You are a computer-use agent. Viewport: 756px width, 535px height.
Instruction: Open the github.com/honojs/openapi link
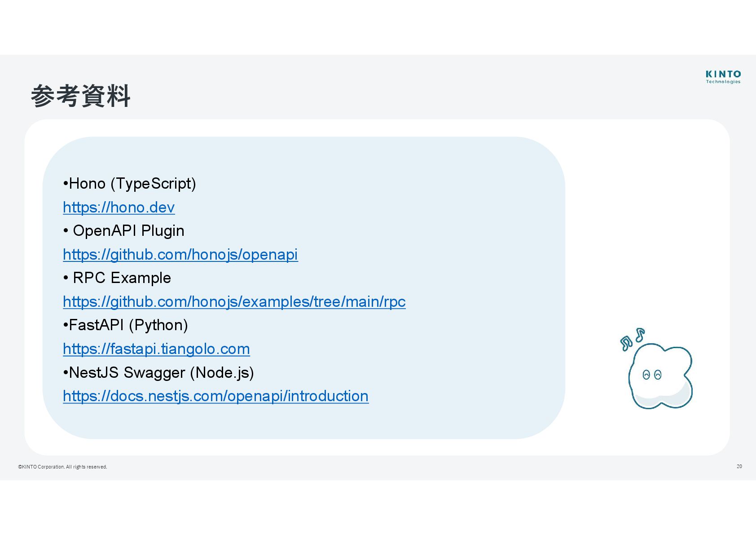(x=180, y=255)
